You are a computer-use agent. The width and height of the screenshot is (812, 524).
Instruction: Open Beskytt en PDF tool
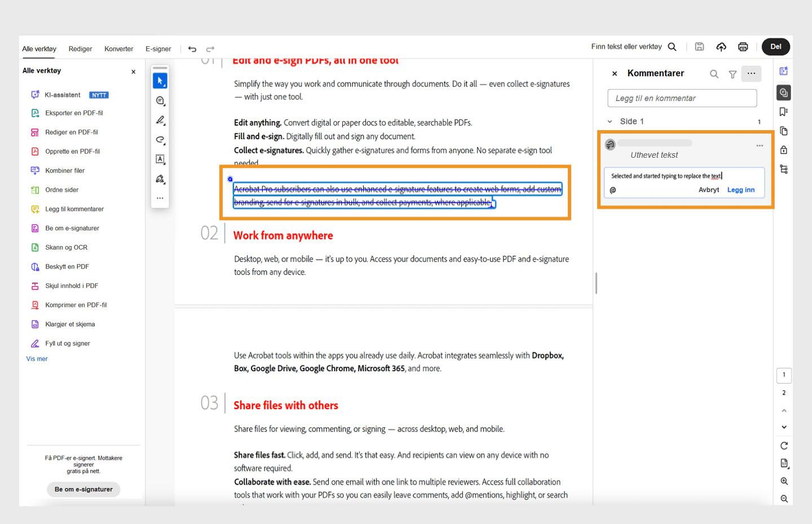[60, 267]
